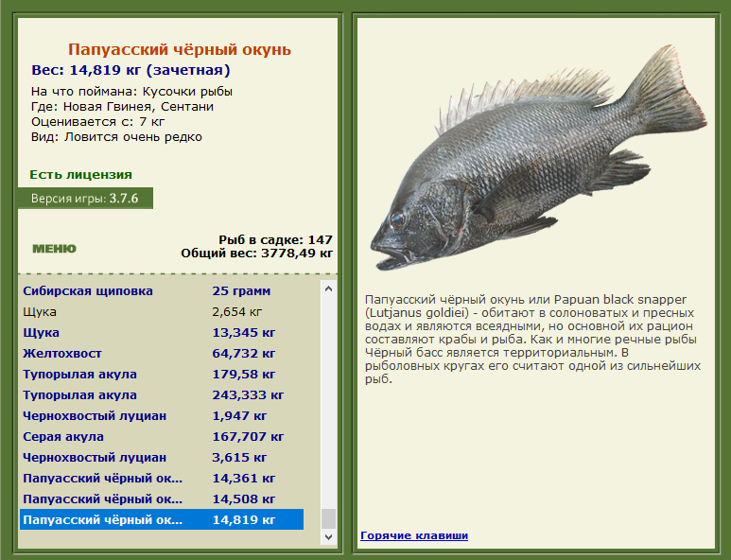Click the Папуасский чёрный окунь title heading
This screenshot has height=560, width=731.
tap(180, 49)
